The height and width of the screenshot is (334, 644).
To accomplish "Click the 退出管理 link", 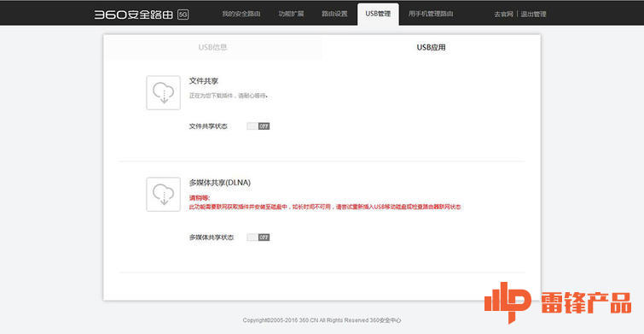I will coord(533,15).
